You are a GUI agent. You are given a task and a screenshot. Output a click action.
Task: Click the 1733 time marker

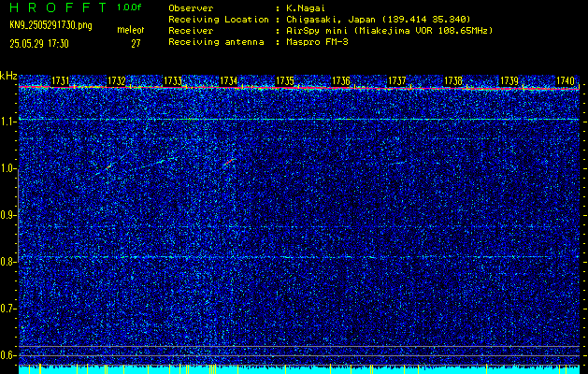pos(173,81)
